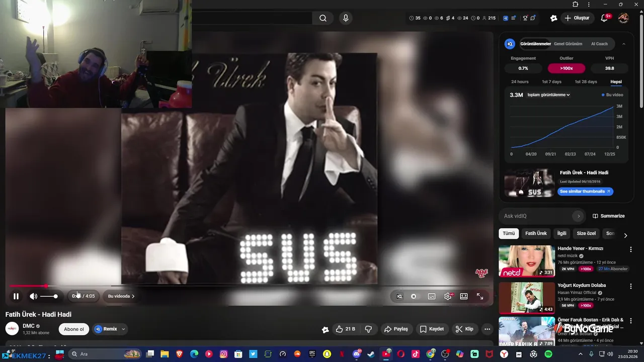Pause the video with the pause button
644x362 pixels.
pyautogui.click(x=16, y=296)
